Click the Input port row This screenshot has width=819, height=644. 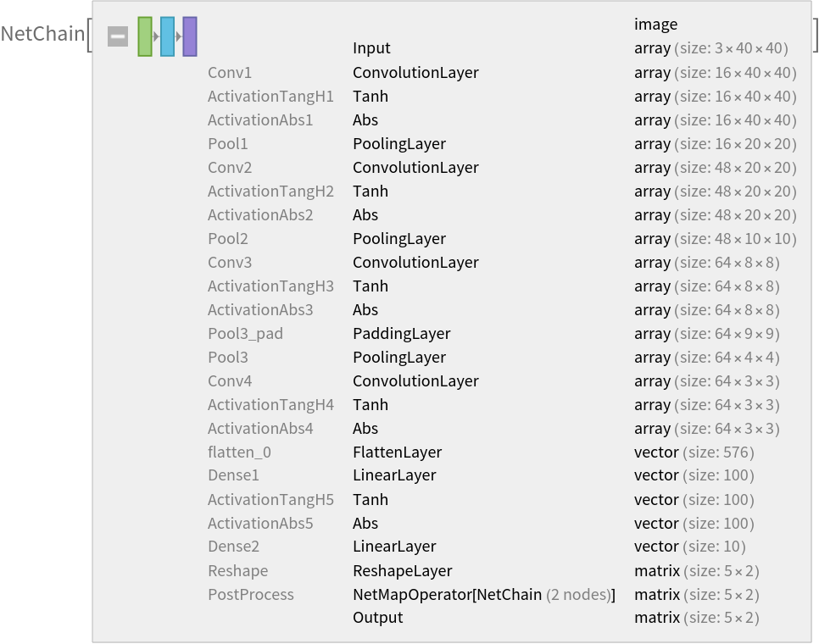coord(371,49)
